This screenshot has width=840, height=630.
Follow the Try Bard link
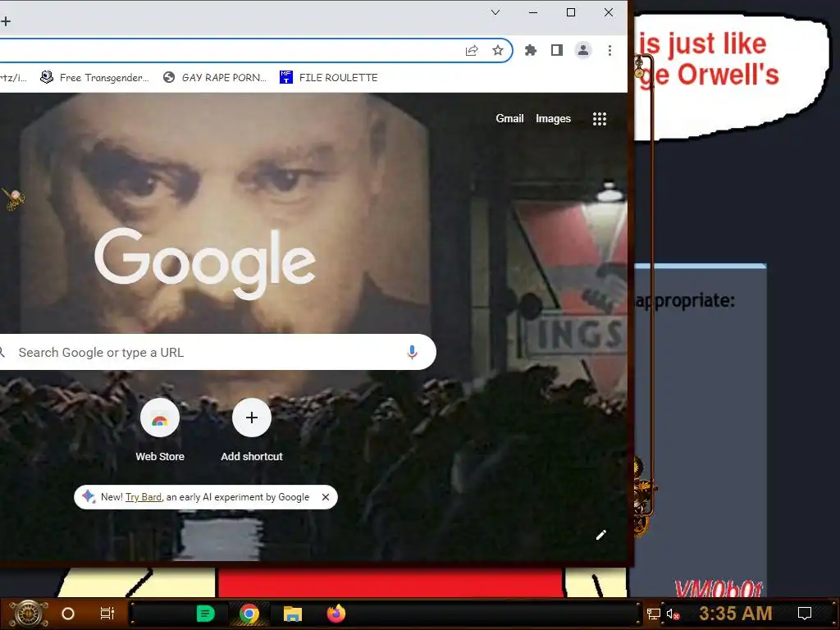point(143,497)
